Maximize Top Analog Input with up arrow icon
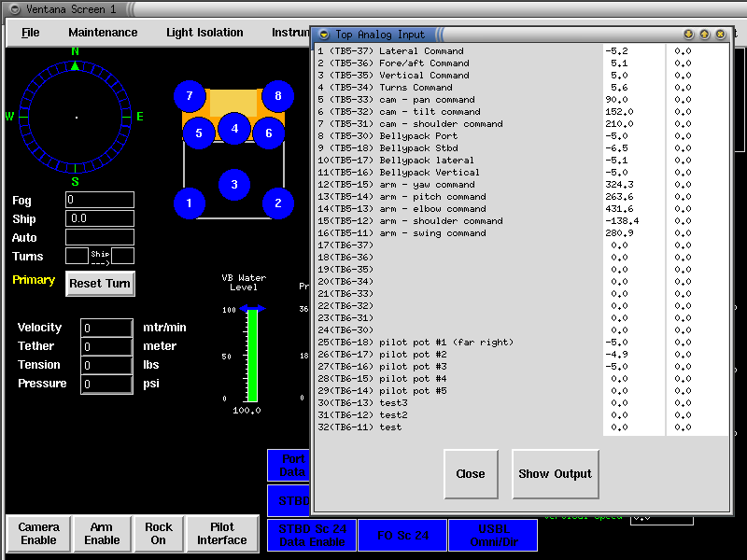This screenshot has width=747, height=560. point(705,35)
